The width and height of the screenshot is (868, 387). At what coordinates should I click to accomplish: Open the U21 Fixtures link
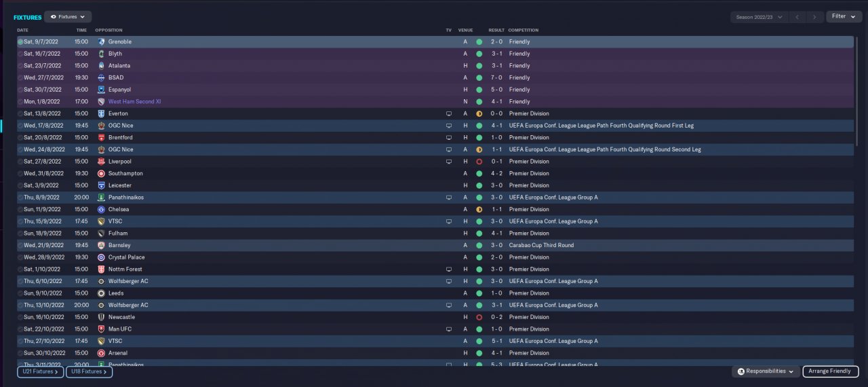(41, 371)
